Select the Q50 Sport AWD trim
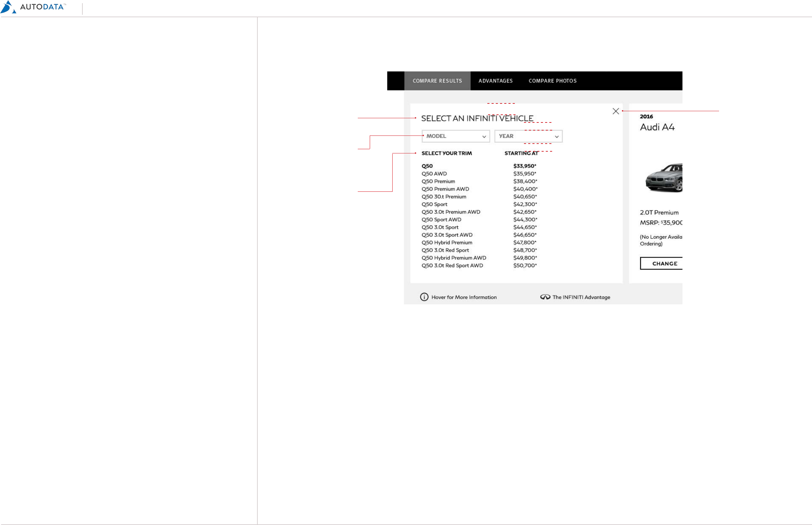The image size is (812, 525). pos(441,220)
